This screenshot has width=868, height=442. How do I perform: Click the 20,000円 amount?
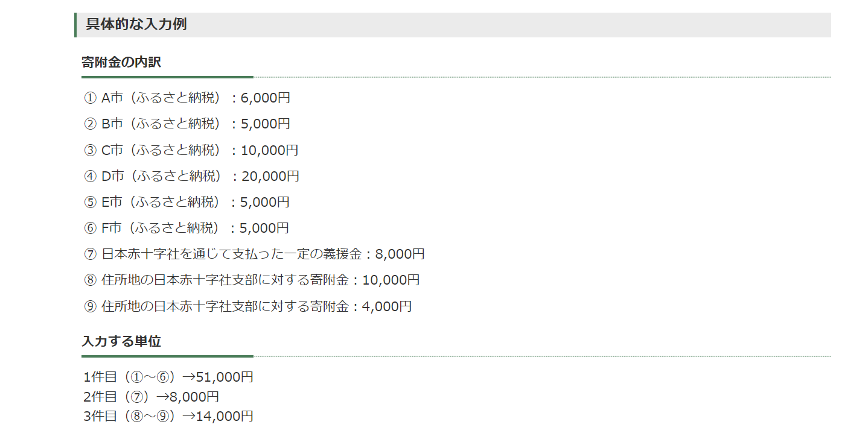(x=270, y=176)
